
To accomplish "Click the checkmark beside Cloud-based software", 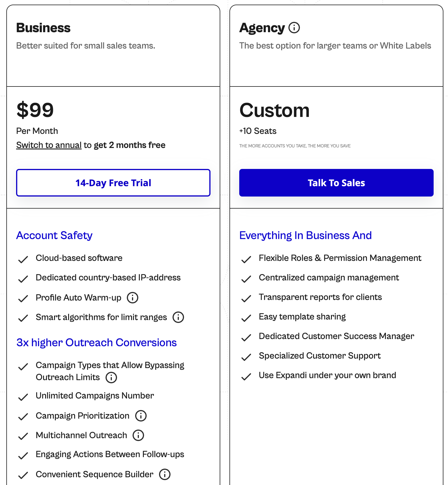I will click(x=23, y=259).
